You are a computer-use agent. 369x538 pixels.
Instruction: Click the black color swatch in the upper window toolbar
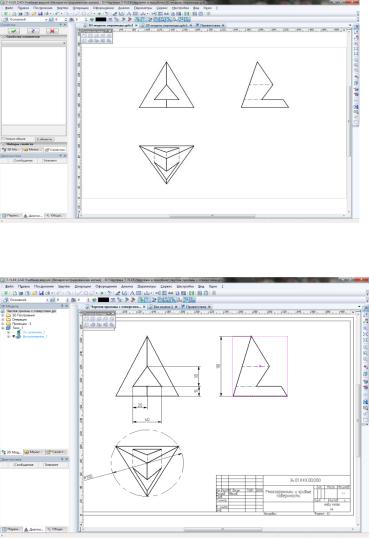click(101, 20)
